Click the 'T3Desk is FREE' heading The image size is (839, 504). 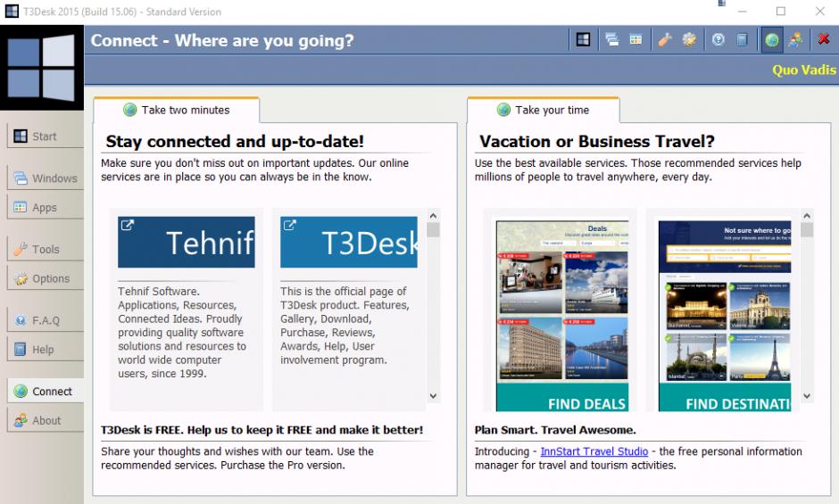262,430
